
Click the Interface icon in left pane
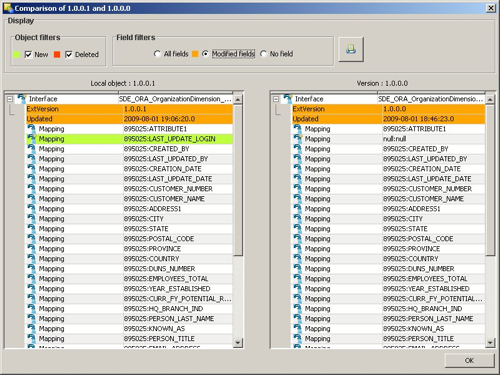[22, 99]
